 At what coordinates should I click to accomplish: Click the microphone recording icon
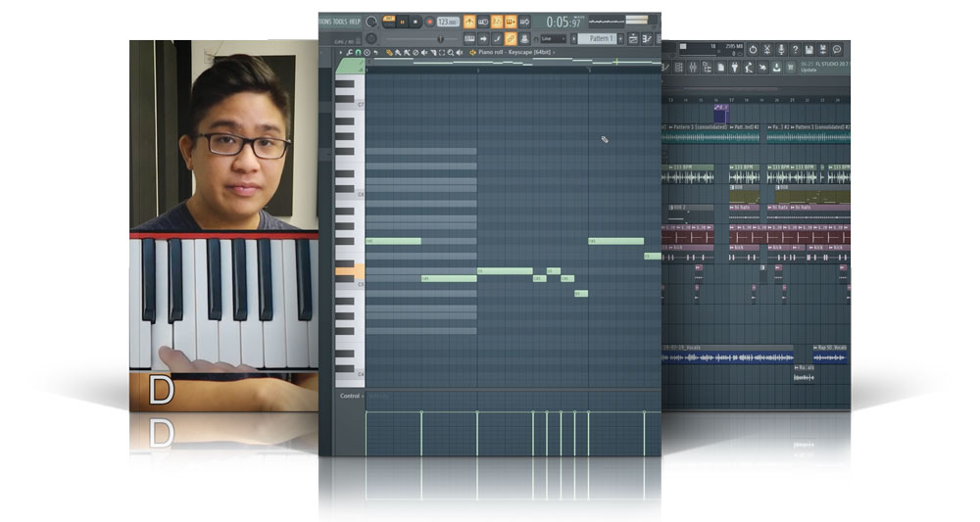(780, 49)
